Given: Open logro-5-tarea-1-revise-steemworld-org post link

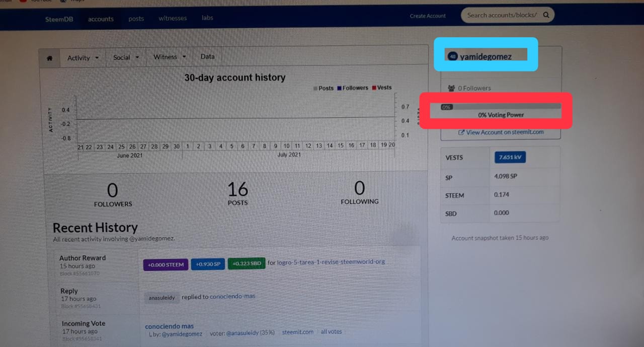Looking at the screenshot, I should pyautogui.click(x=331, y=262).
